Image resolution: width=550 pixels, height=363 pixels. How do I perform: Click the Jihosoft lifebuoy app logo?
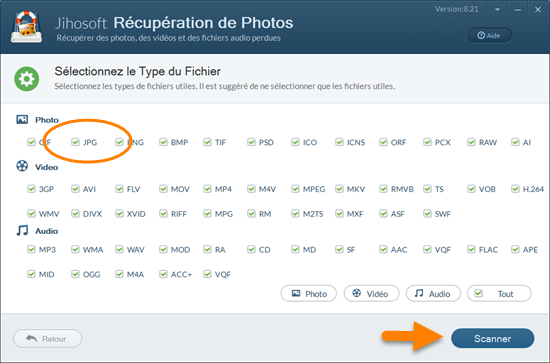26,27
